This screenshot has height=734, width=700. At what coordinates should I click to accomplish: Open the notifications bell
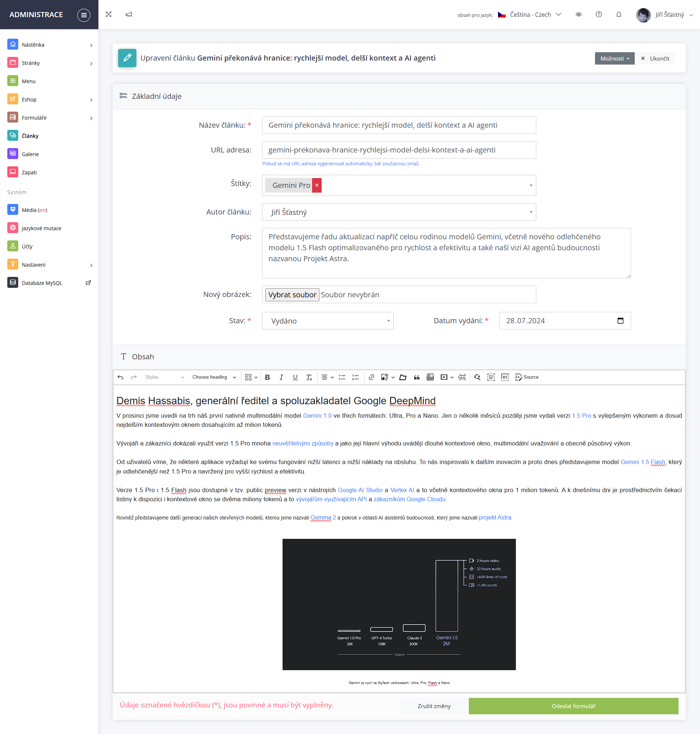(619, 15)
